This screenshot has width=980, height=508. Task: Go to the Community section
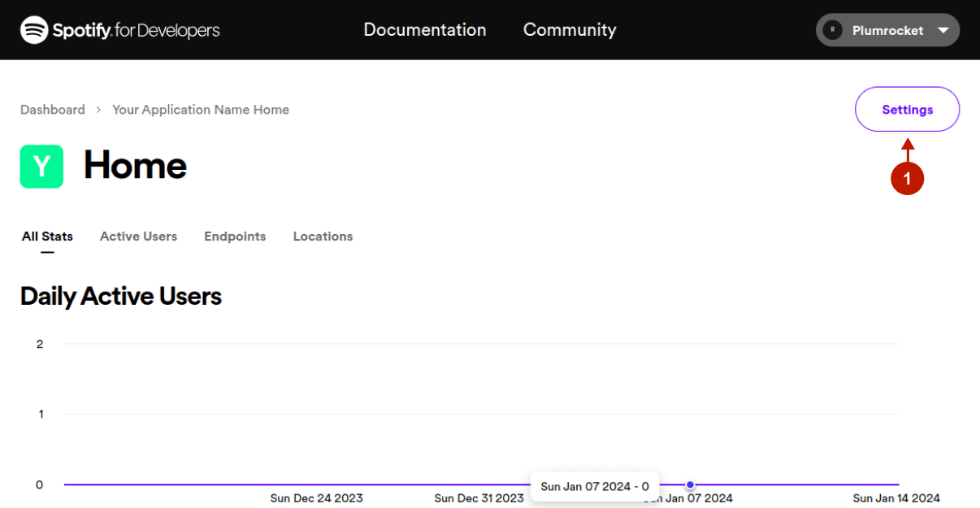570,30
